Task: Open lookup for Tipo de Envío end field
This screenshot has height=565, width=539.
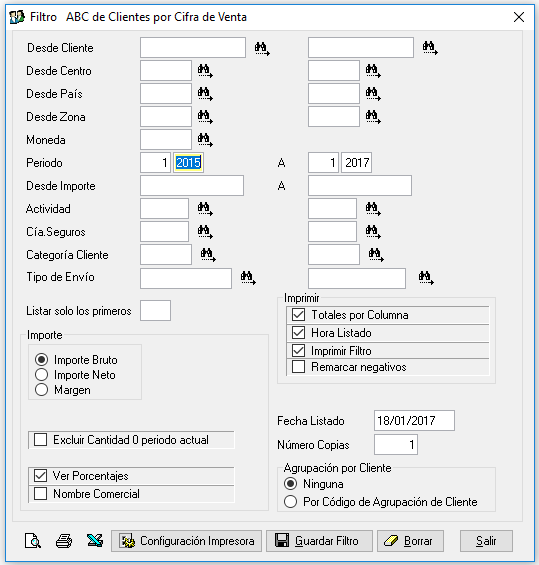Action: pos(426,278)
